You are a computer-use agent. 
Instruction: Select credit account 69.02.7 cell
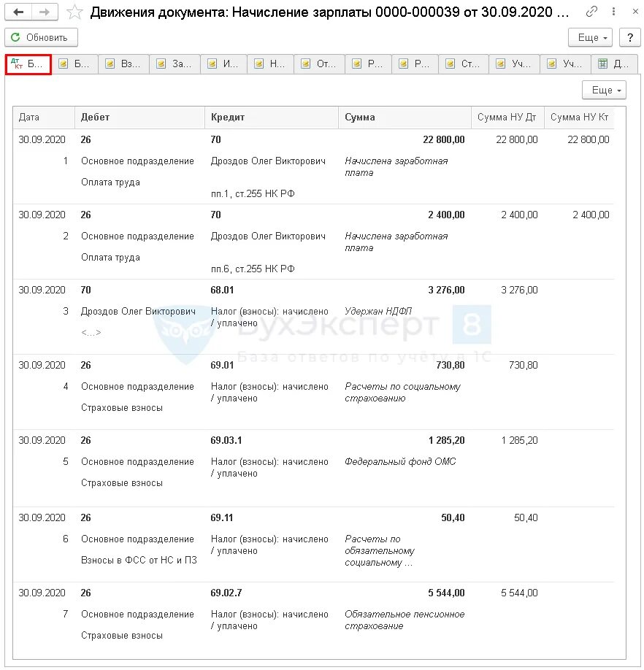pyautogui.click(x=226, y=593)
